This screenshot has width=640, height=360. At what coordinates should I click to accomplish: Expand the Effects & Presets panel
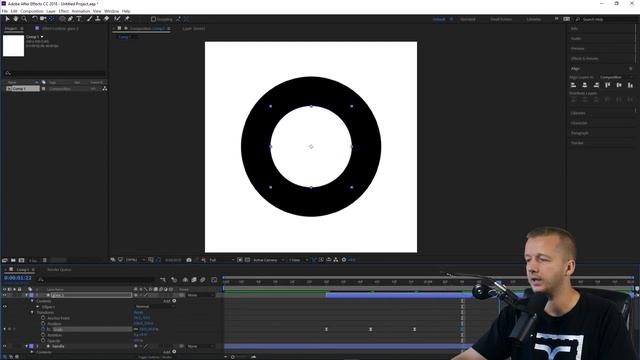pyautogui.click(x=584, y=58)
